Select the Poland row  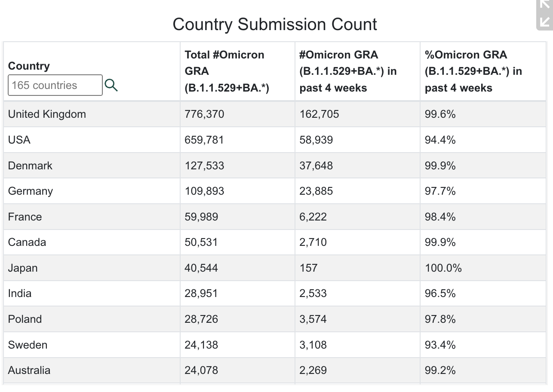tap(25, 319)
